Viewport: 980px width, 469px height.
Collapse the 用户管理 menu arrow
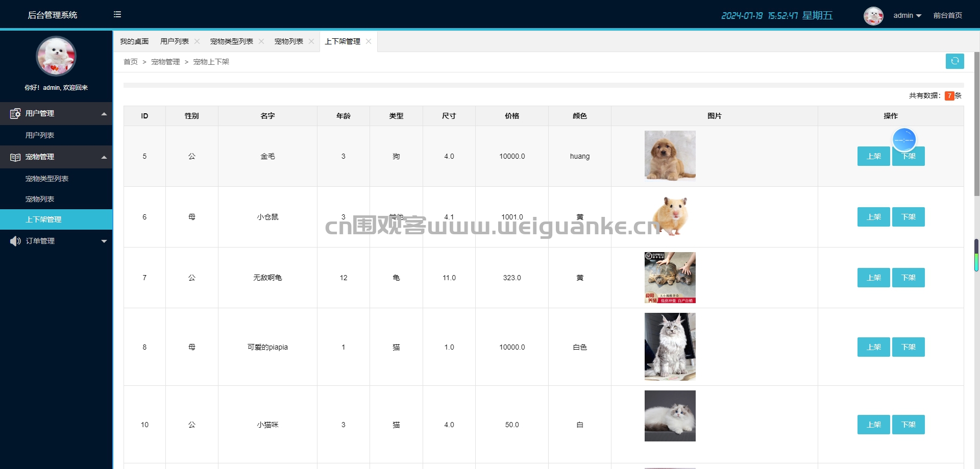tap(104, 114)
